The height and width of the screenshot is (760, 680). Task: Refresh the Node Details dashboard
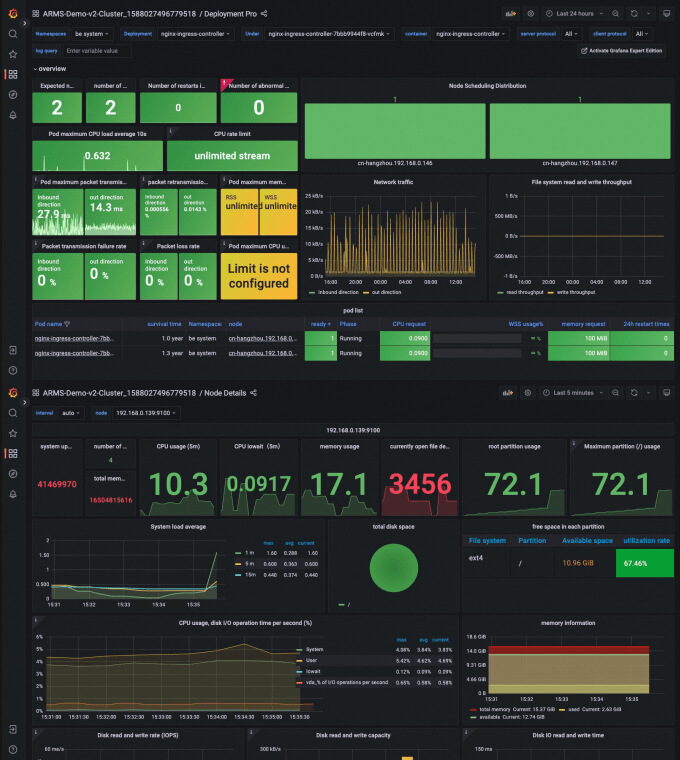click(x=634, y=393)
